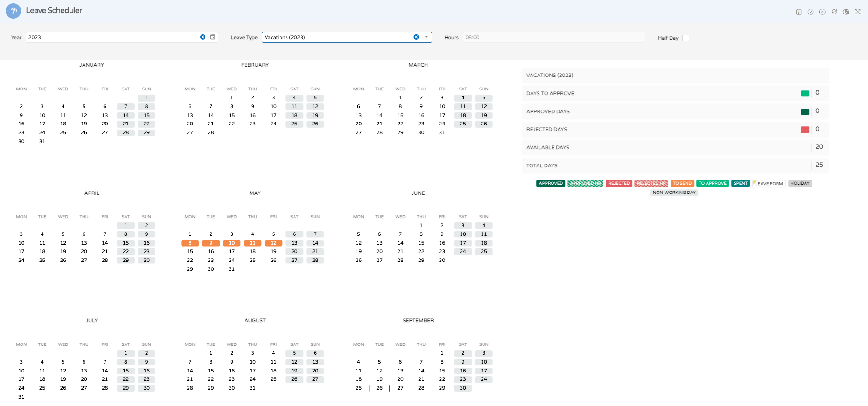Select April 19 in the calendar
This screenshot has width=868, height=406.
(63, 251)
